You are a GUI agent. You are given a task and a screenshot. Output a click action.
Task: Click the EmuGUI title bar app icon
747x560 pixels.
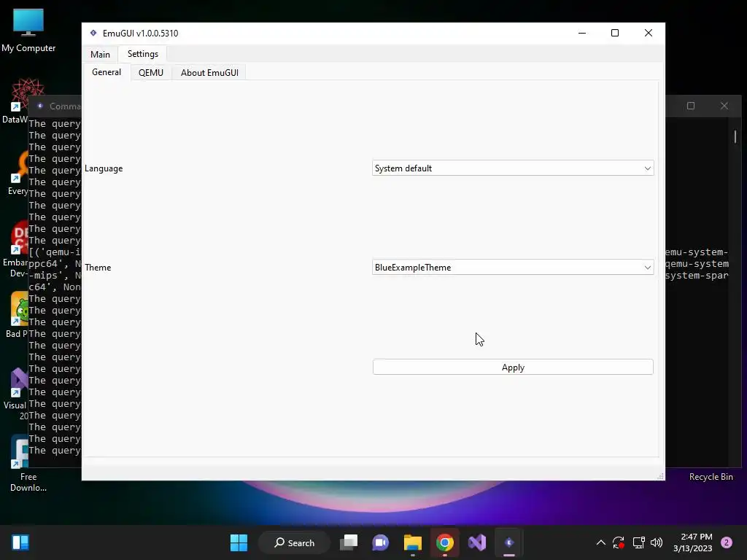93,33
